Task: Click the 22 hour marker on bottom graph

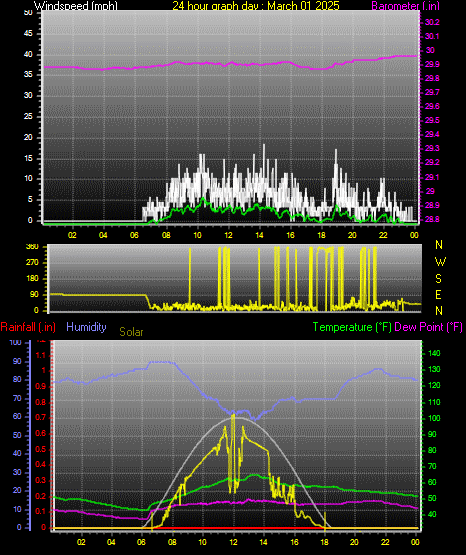Action: click(385, 542)
